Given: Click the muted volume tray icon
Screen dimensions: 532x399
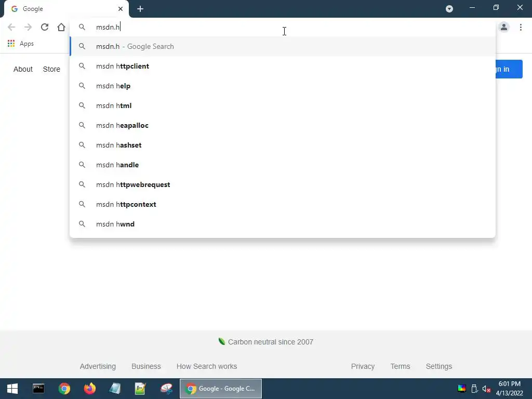Looking at the screenshot, I should [x=486, y=389].
